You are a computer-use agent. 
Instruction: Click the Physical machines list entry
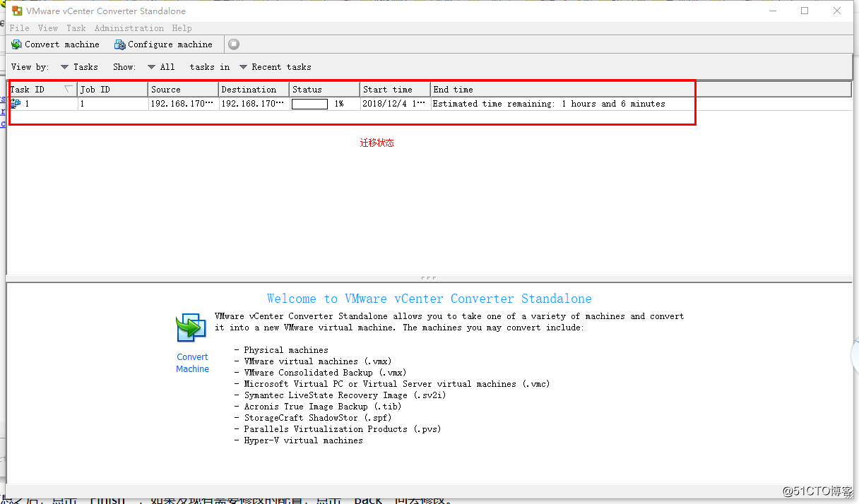[x=286, y=350]
